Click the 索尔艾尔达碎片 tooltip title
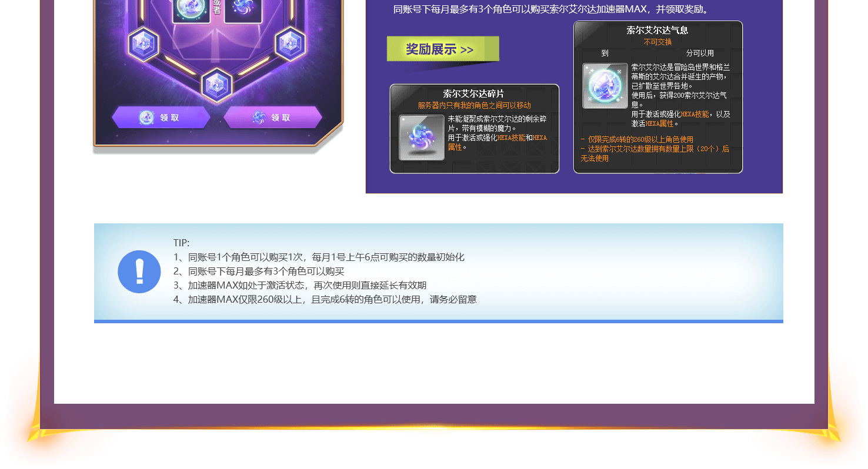 pos(473,93)
